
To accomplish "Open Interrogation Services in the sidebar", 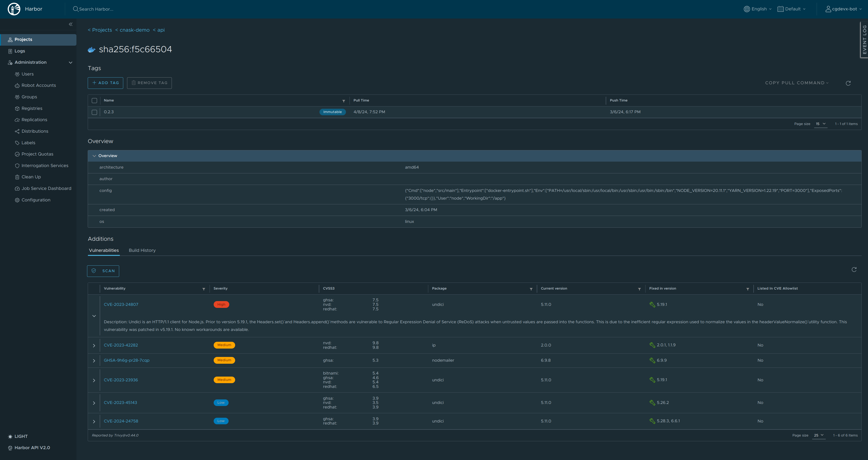I will pos(45,165).
